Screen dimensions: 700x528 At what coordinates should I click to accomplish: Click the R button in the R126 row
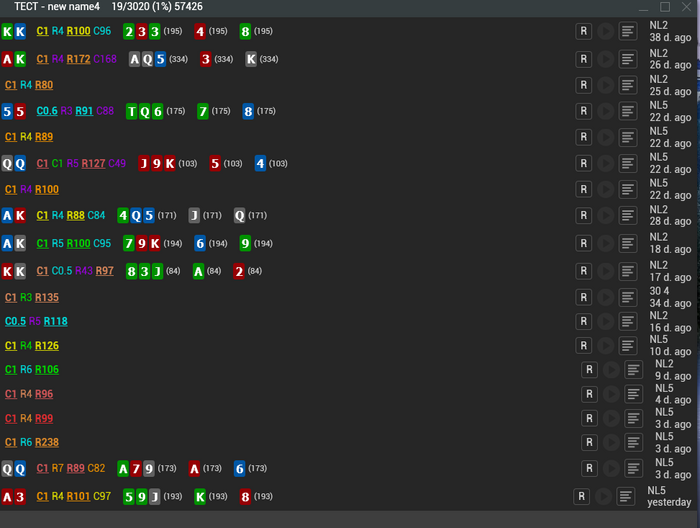(583, 345)
